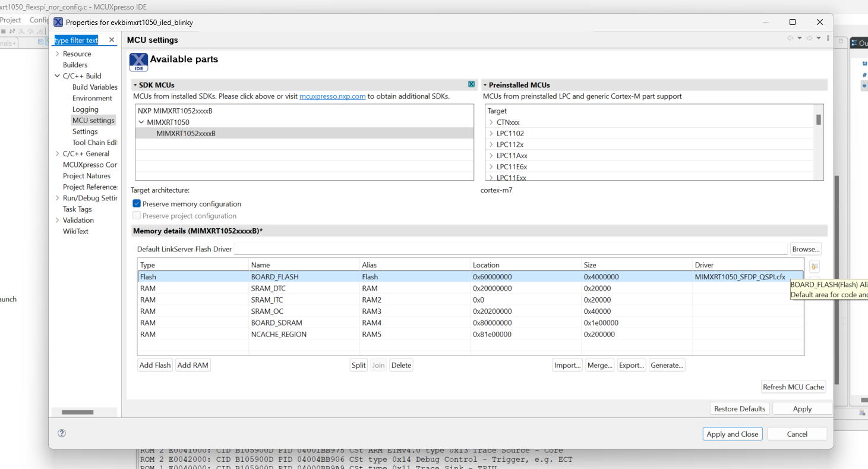Collapse the SDK MCUs section
Screen dimensions: 868x469
pos(135,85)
